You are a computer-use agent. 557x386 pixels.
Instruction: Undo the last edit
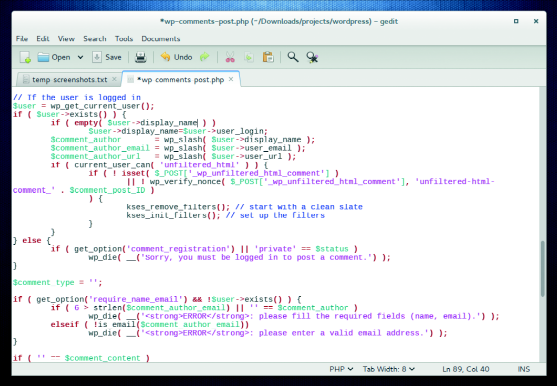pyautogui.click(x=176, y=57)
